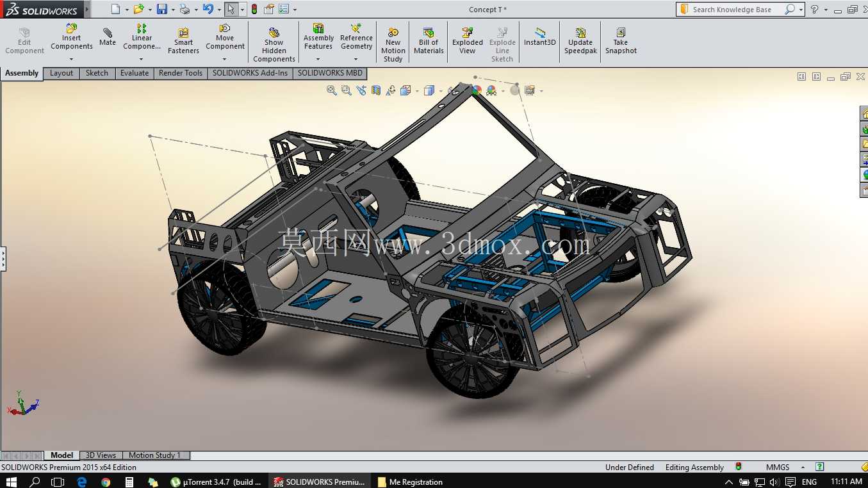
Task: Click the Edit Appearance color ball icon
Action: click(x=476, y=90)
